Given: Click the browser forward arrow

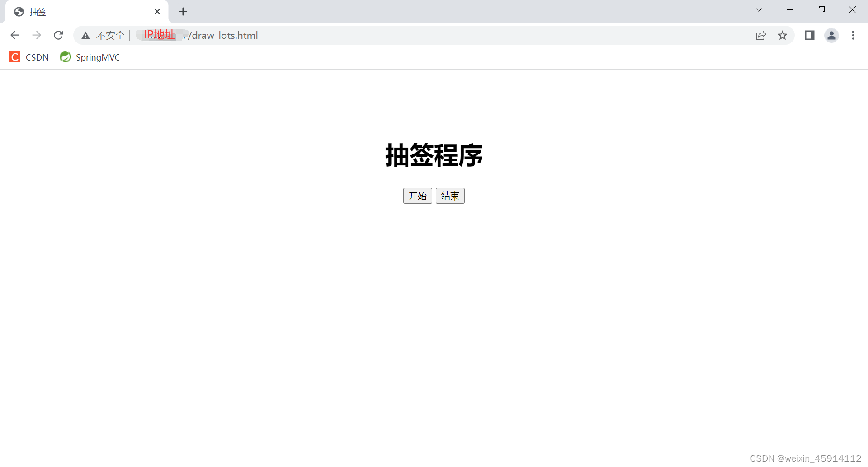Looking at the screenshot, I should (37, 35).
